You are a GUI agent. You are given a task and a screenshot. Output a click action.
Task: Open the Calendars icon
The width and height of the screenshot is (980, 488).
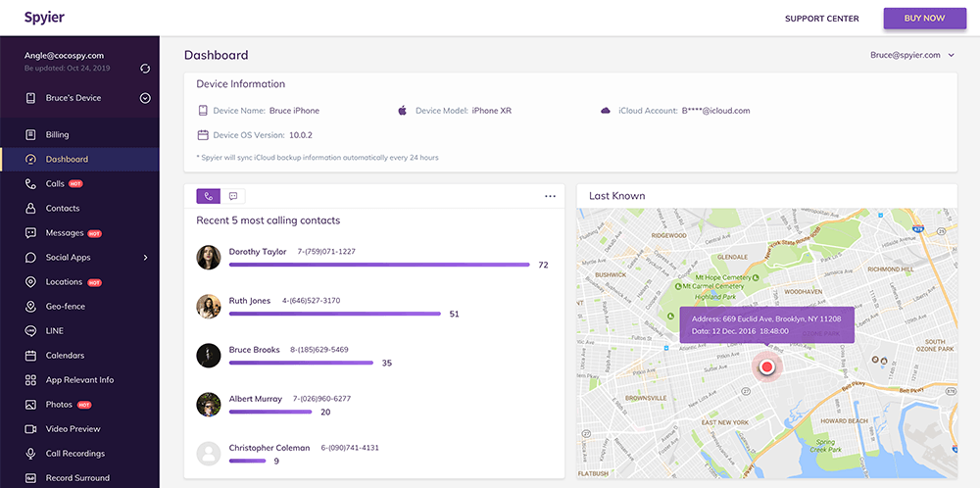tap(30, 356)
